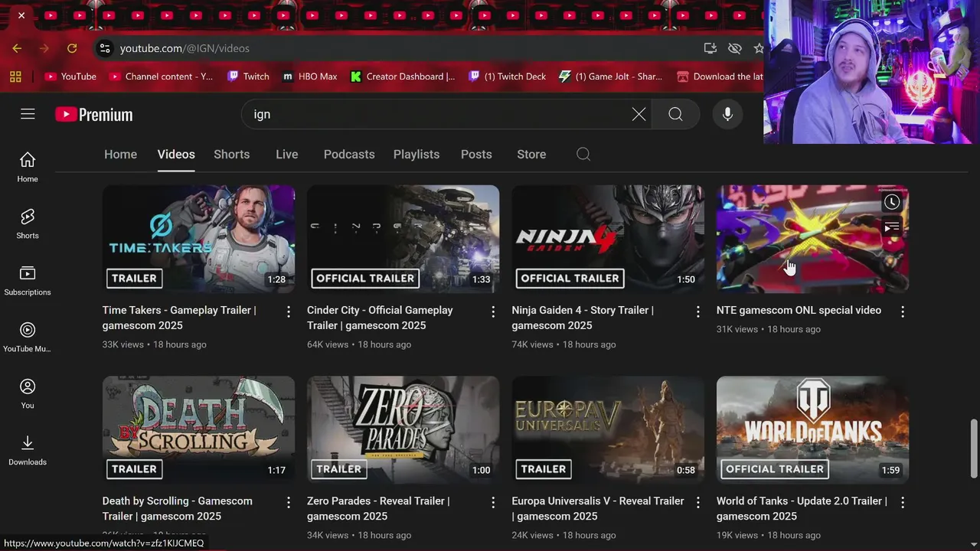Click Watch later icon on NTE thumbnail
The height and width of the screenshot is (551, 980).
point(892,202)
